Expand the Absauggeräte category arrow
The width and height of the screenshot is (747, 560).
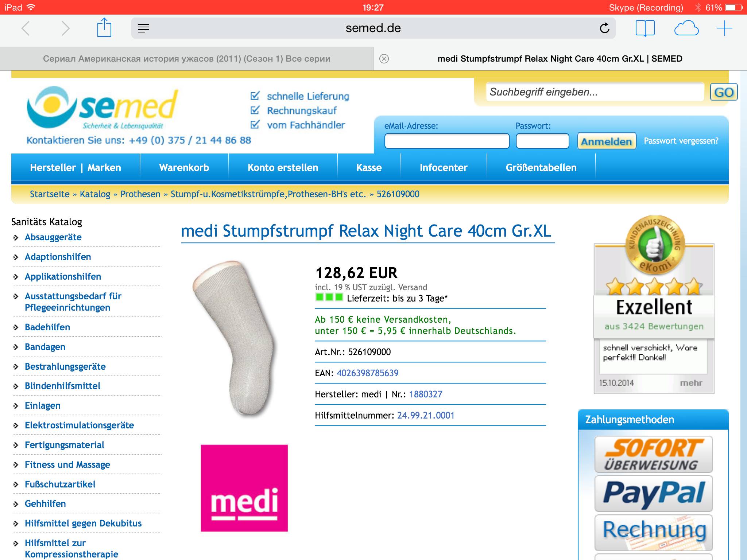tap(16, 238)
